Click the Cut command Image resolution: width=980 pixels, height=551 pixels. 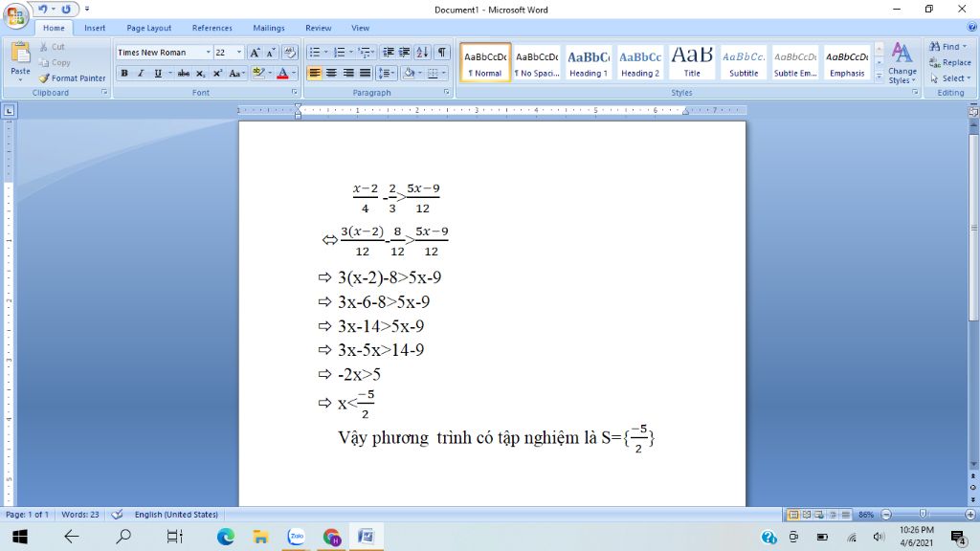click(x=52, y=47)
